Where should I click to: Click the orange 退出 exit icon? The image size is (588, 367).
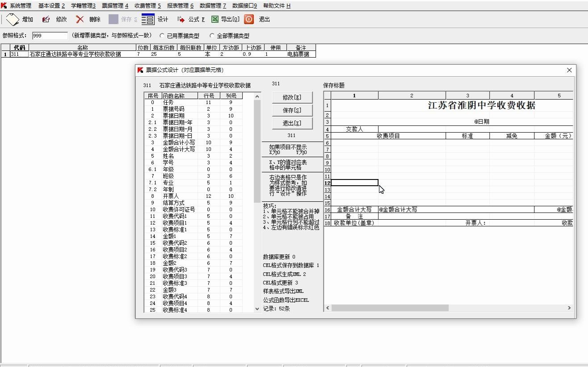(x=249, y=19)
